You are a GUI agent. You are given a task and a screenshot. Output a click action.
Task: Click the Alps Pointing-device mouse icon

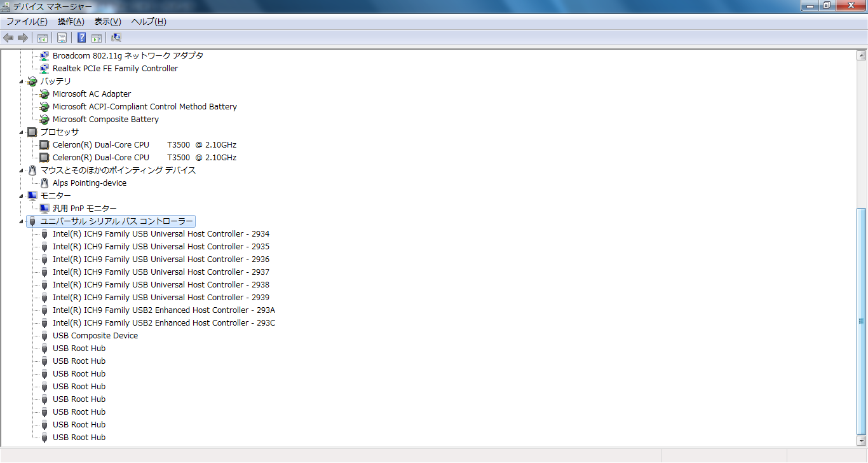(x=44, y=183)
